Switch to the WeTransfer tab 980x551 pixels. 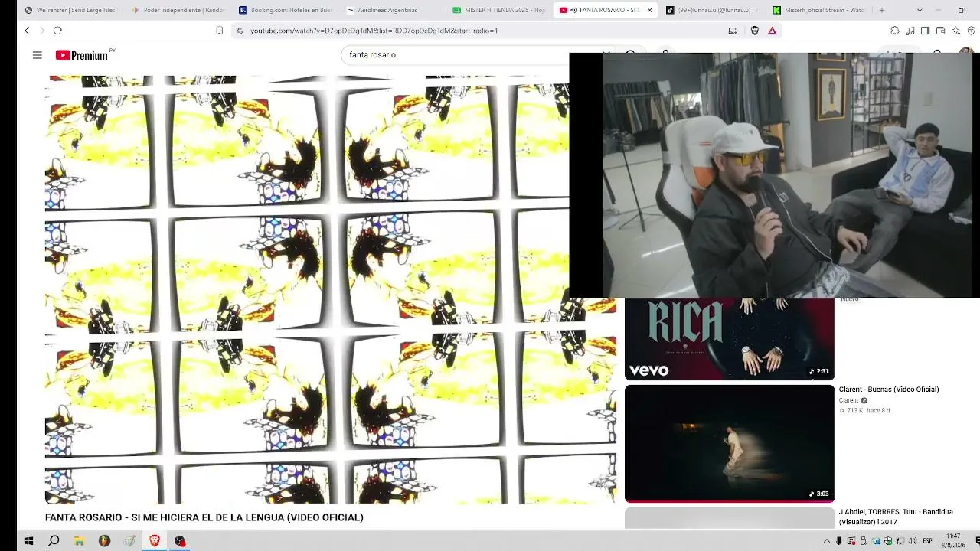(70, 10)
